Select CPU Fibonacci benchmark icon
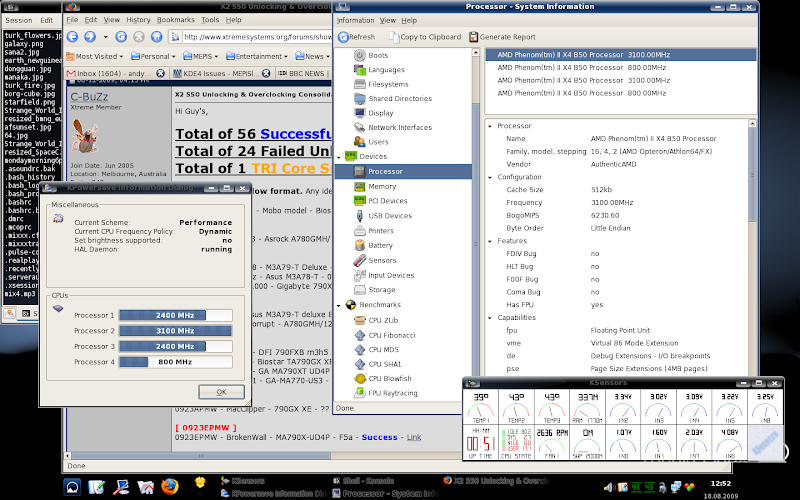 [x=360, y=335]
